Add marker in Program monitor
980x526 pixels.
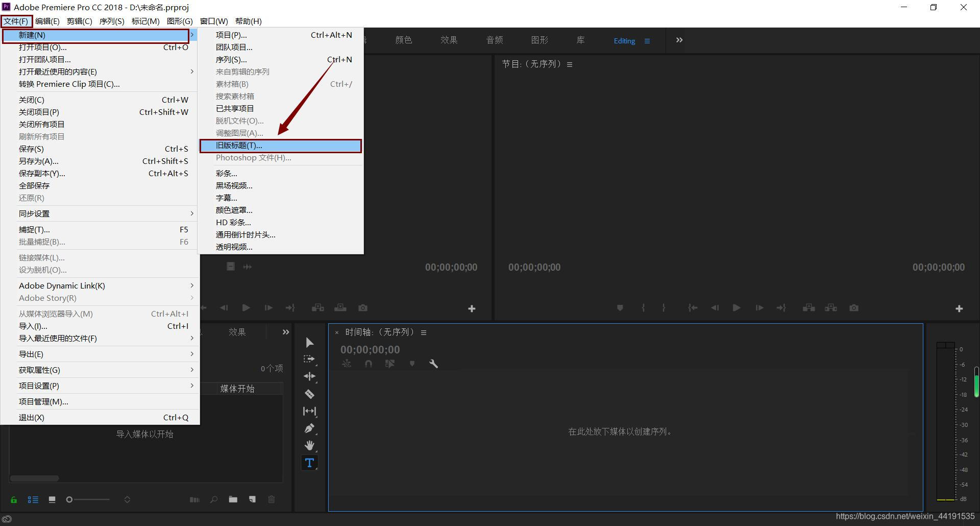point(620,308)
